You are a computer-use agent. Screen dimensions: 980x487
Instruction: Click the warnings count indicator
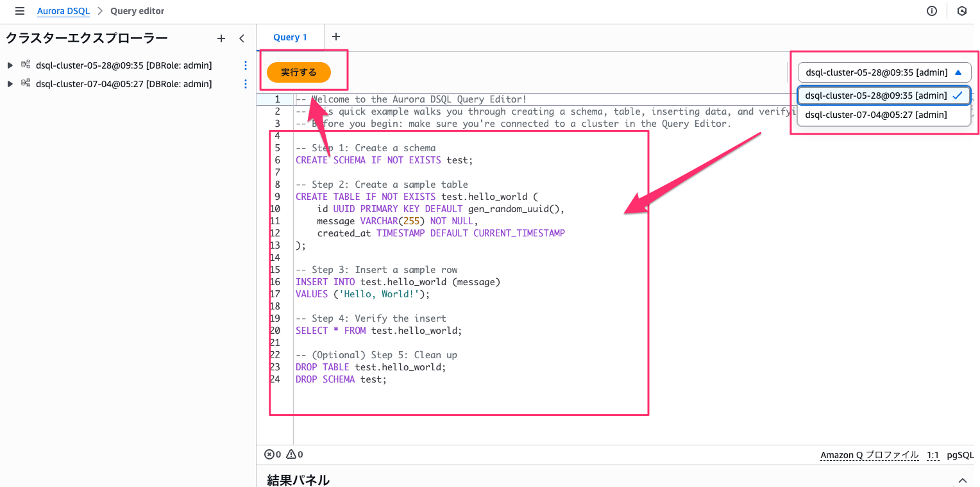pyautogui.click(x=294, y=454)
